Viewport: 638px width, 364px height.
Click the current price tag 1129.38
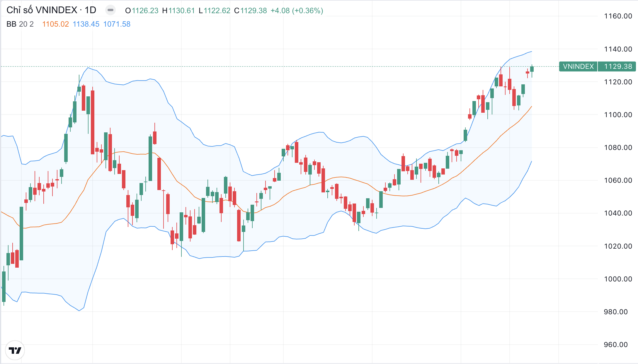click(x=617, y=66)
